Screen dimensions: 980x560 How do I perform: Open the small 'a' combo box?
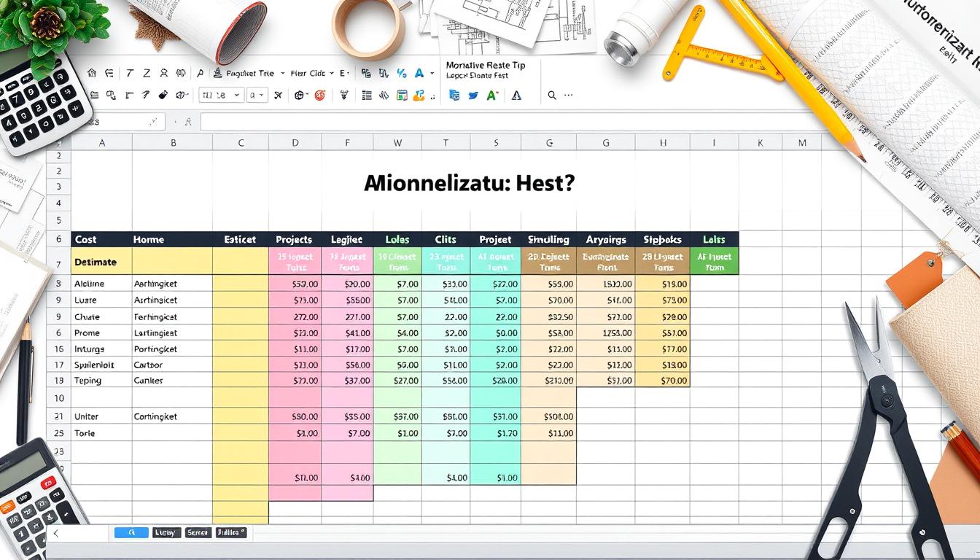257,95
